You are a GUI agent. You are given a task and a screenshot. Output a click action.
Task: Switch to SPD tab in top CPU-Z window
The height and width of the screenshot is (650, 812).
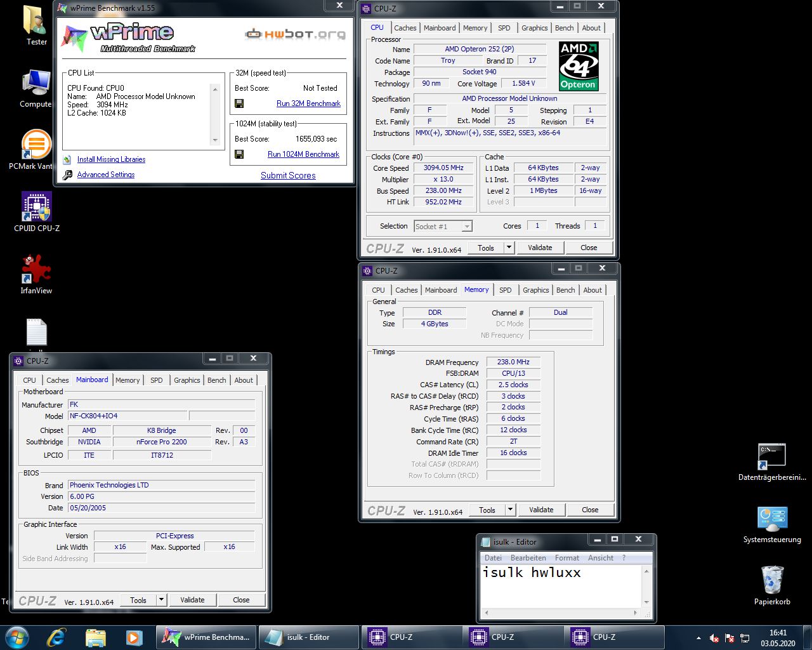[x=504, y=28]
